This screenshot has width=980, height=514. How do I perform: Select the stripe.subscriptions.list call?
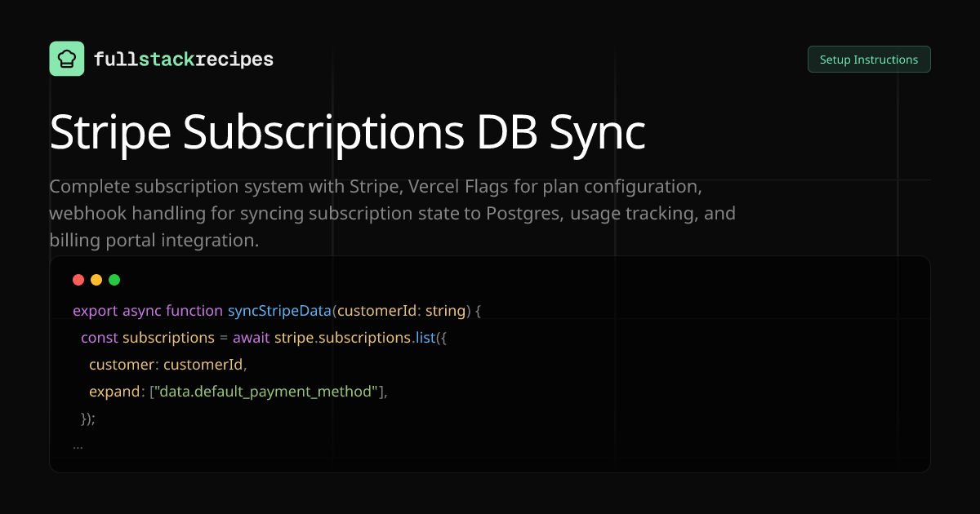353,337
